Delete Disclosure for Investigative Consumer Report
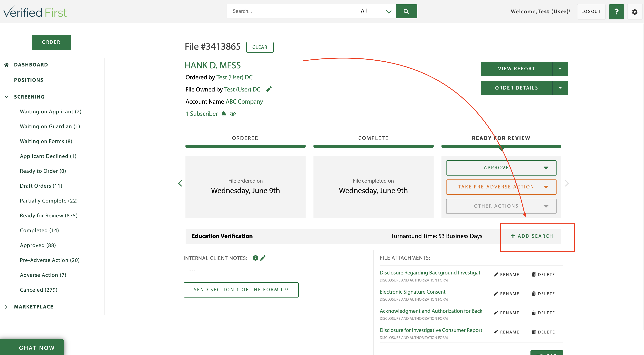644x355 pixels. coord(543,332)
